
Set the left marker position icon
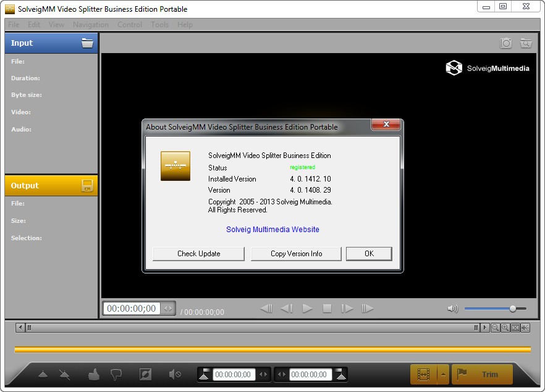point(204,374)
